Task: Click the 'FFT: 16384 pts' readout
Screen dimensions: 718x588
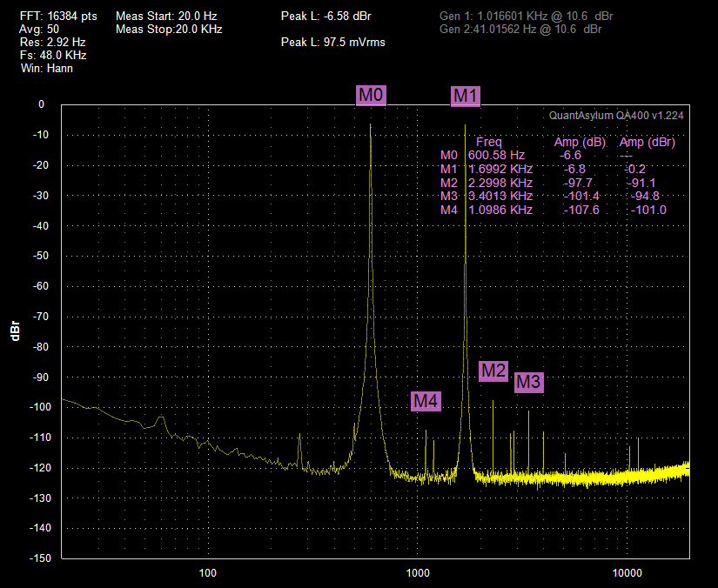Action: (x=58, y=16)
